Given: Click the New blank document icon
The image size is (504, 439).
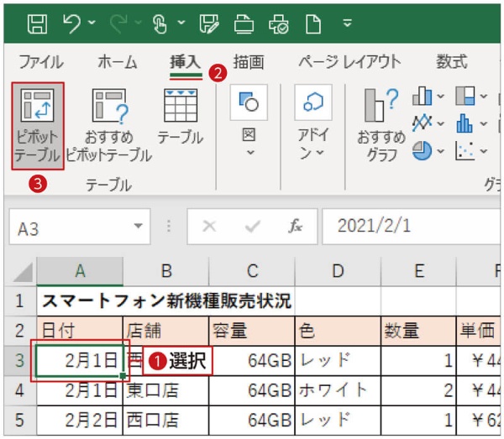Looking at the screenshot, I should (x=313, y=24).
